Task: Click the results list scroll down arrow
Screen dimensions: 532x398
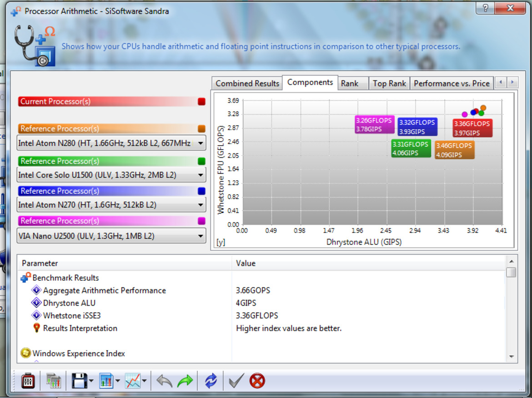Action: coord(511,357)
